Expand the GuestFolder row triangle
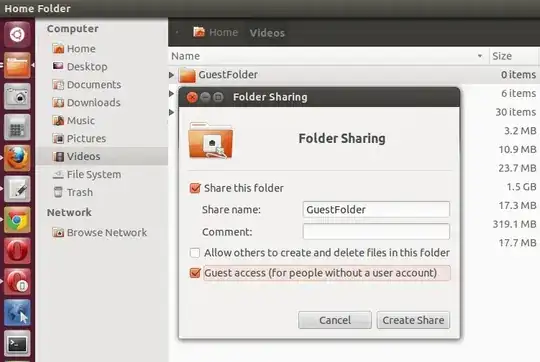 (172, 75)
